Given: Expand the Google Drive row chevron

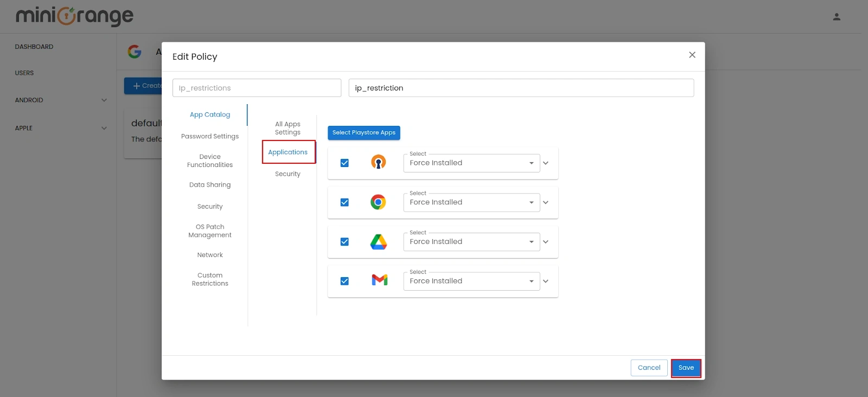Looking at the screenshot, I should coord(546,242).
